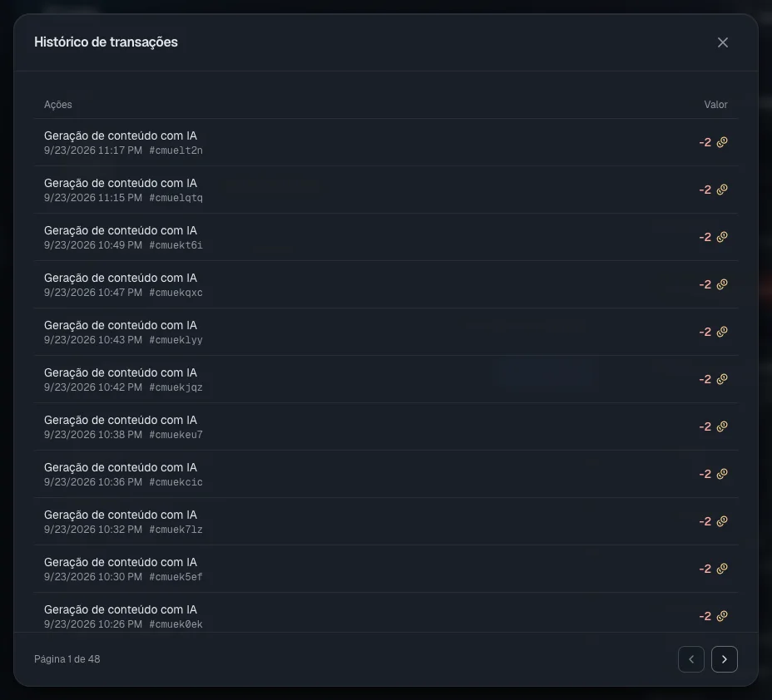Select the transaction ID #cmuek7lz
Screen dimensions: 772x700
click(x=176, y=530)
